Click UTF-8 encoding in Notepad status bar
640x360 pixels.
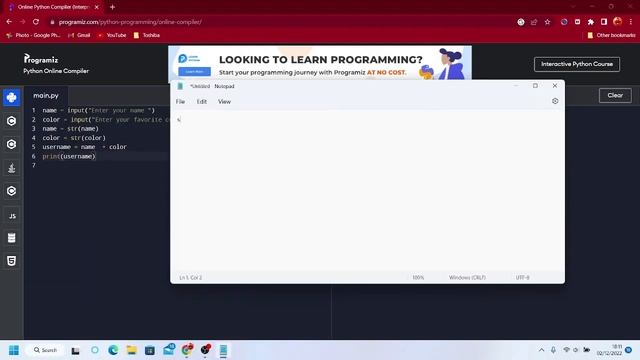point(522,278)
